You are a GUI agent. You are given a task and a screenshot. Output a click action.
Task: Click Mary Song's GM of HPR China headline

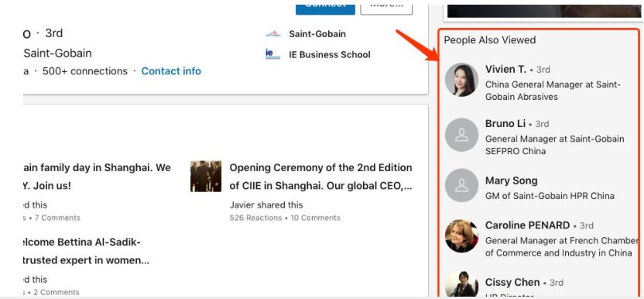550,196
